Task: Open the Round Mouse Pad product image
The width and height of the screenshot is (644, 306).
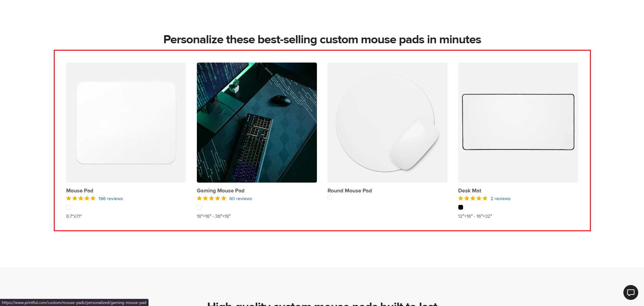Action: pyautogui.click(x=387, y=122)
